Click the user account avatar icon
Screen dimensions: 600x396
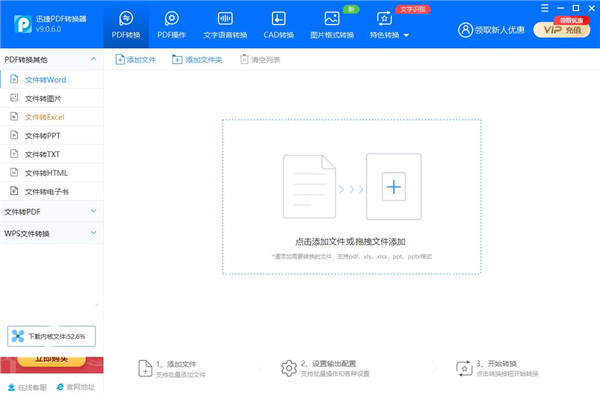(x=465, y=30)
